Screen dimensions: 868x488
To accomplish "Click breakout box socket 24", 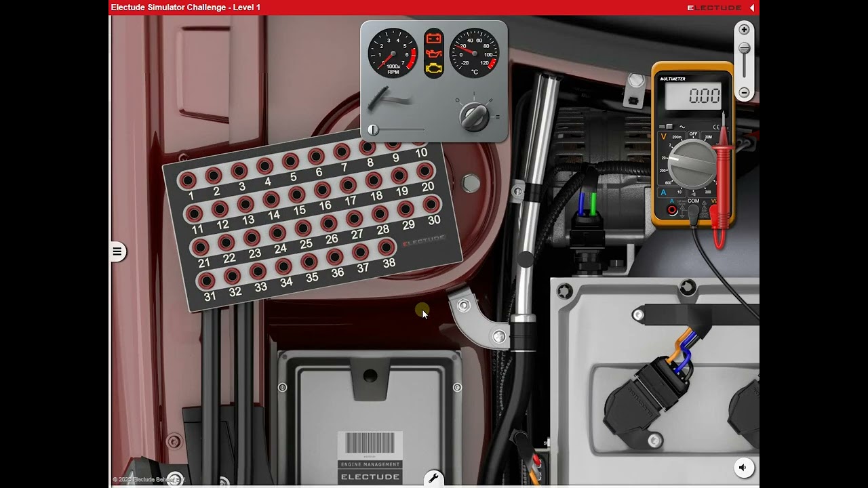I will 277,232.
